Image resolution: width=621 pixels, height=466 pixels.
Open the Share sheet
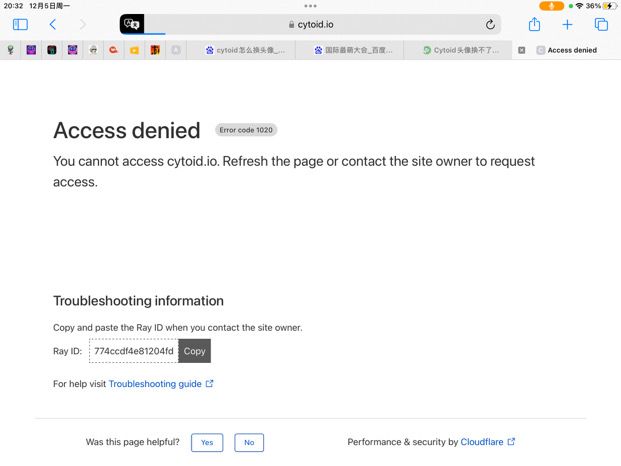(534, 24)
